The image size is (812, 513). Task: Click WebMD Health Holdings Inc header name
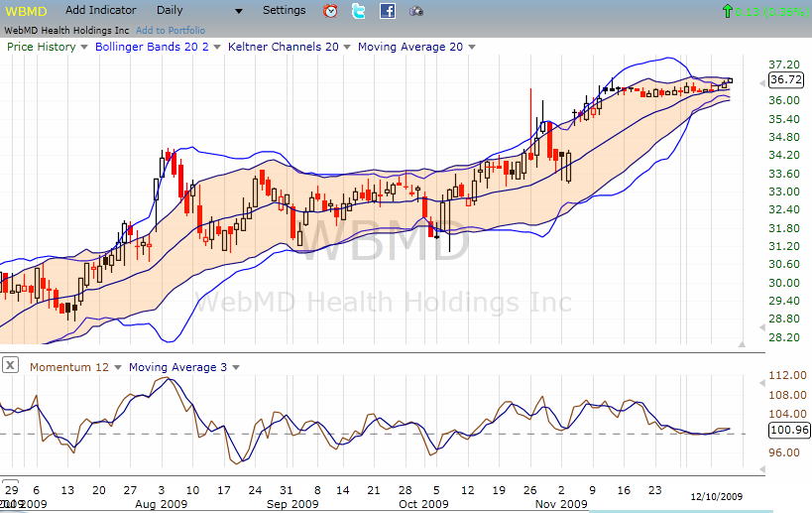pyautogui.click(x=66, y=31)
